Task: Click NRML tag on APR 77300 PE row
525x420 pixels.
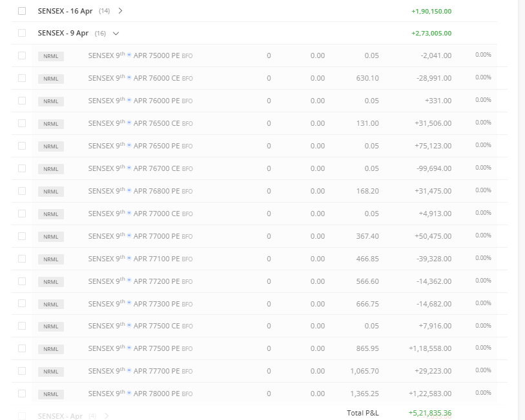Action: pos(51,305)
